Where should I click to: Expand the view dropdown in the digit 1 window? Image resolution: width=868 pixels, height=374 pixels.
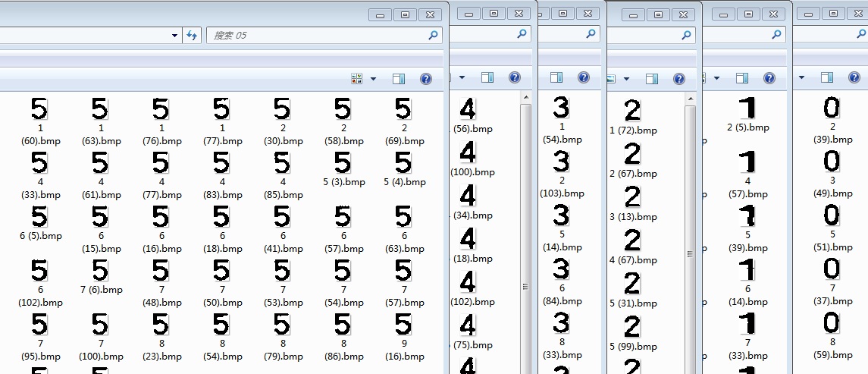(716, 77)
